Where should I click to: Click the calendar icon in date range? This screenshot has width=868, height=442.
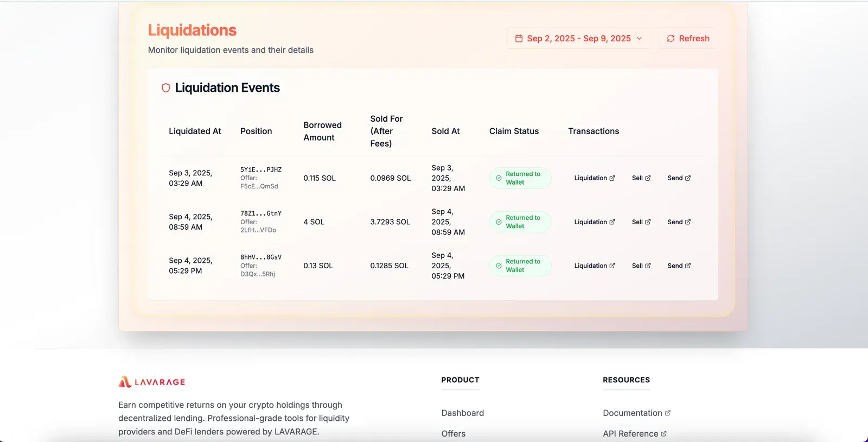(519, 39)
